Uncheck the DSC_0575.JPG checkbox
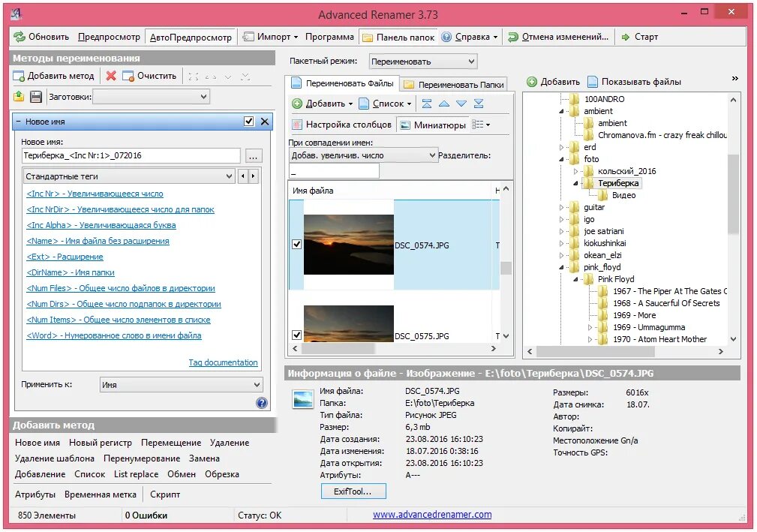The height and width of the screenshot is (532, 757). [x=297, y=335]
